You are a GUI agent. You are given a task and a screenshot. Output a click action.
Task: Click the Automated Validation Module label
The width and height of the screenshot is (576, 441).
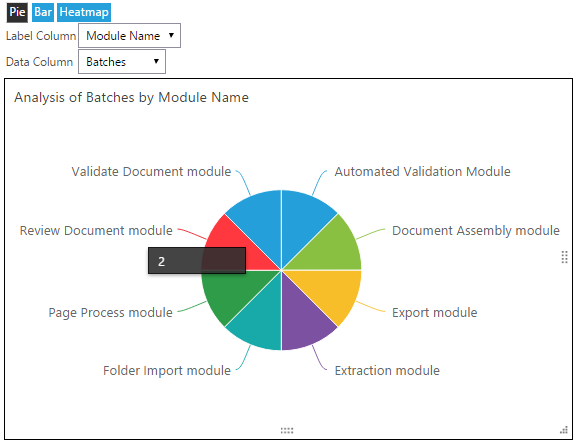click(x=422, y=172)
